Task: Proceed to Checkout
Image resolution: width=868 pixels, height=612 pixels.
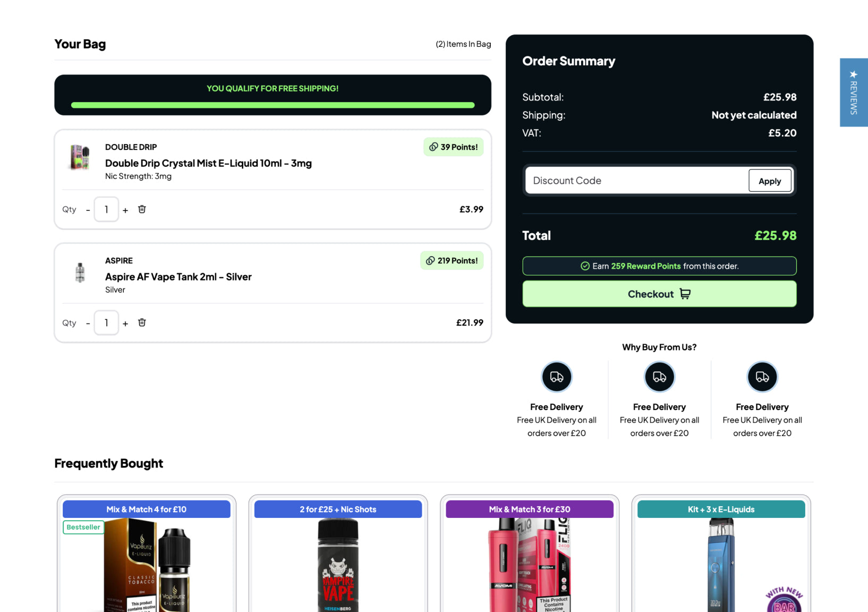Action: [x=659, y=294]
